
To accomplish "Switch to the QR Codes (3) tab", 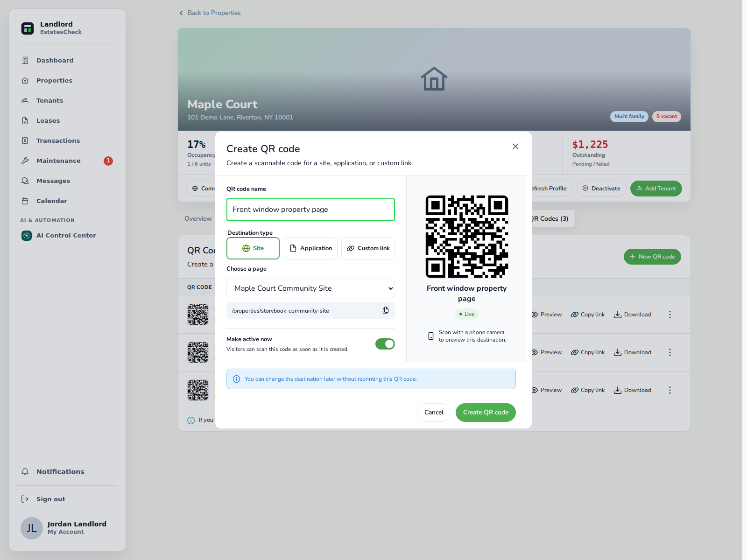I will 553,218.
